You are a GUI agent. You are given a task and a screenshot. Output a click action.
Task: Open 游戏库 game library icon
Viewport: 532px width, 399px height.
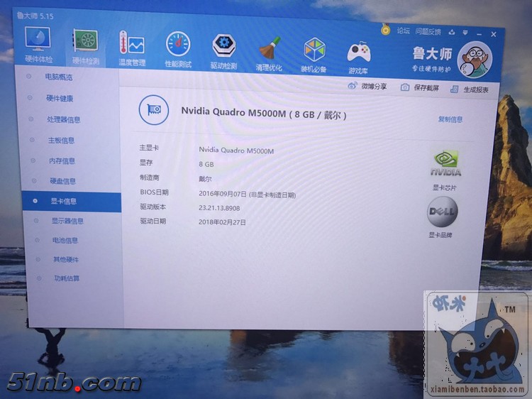(358, 58)
